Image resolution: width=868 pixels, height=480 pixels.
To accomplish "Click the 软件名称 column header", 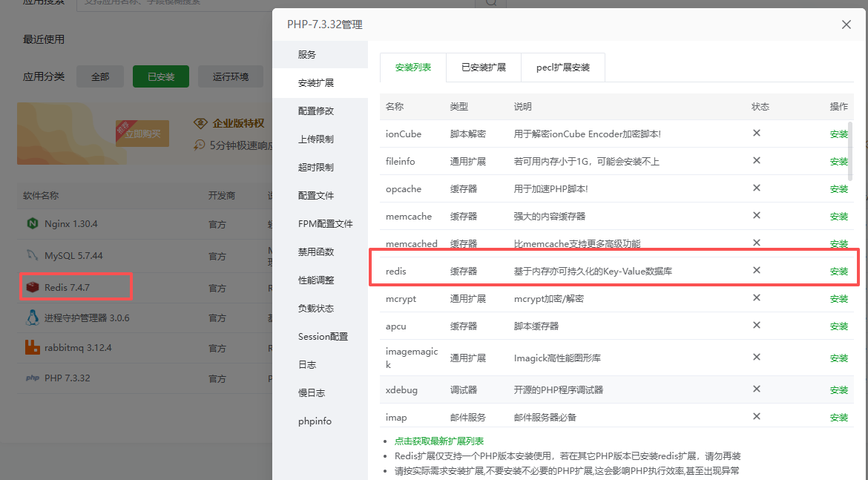I will (40, 195).
